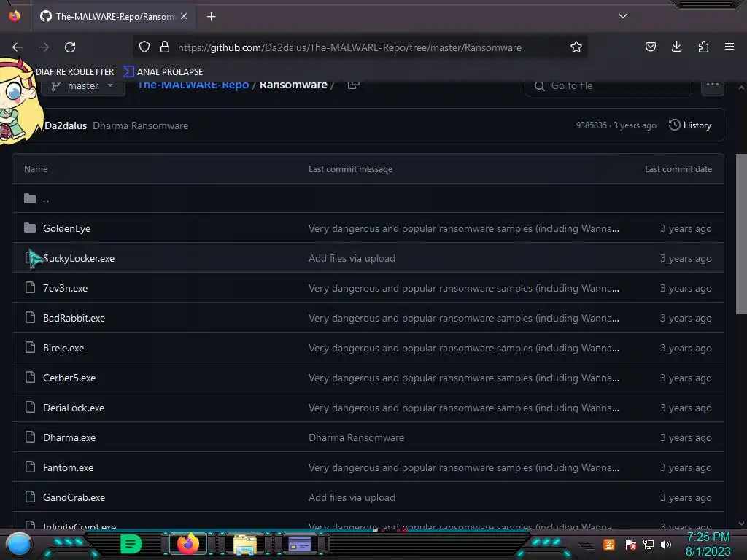Click the GandCrab.exe file icon

30,497
